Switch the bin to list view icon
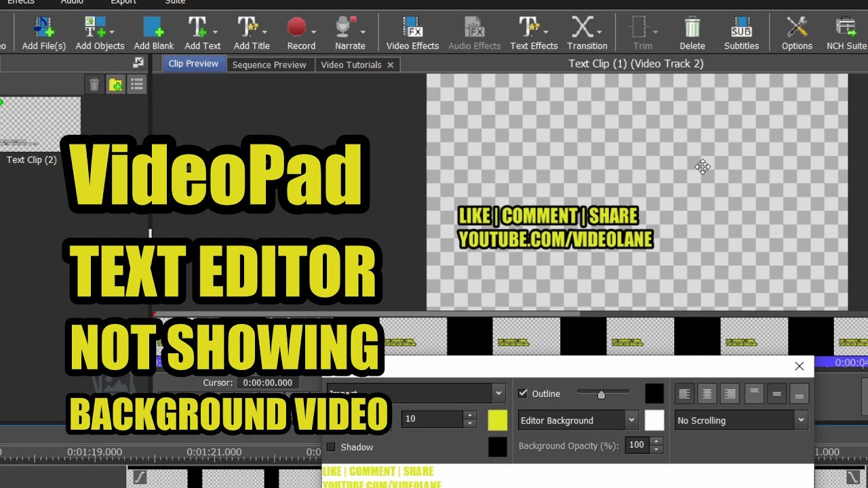Viewport: 868px width, 488px height. [137, 85]
